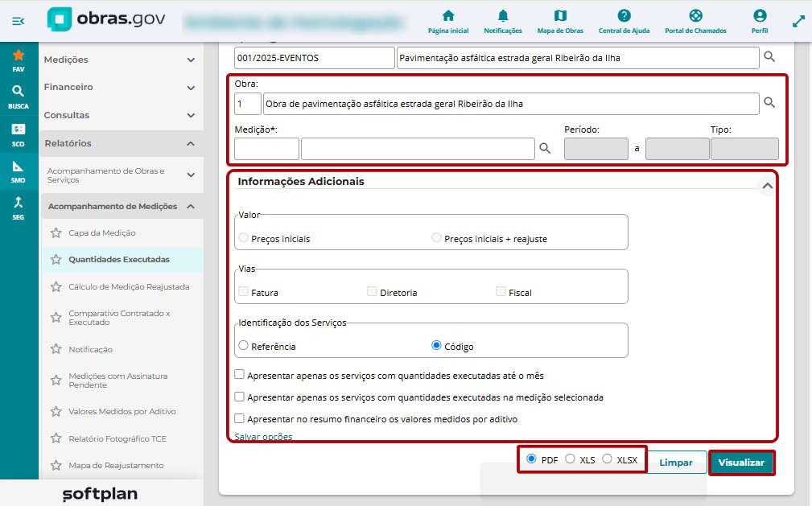Click the Visualizar button

[741, 463]
